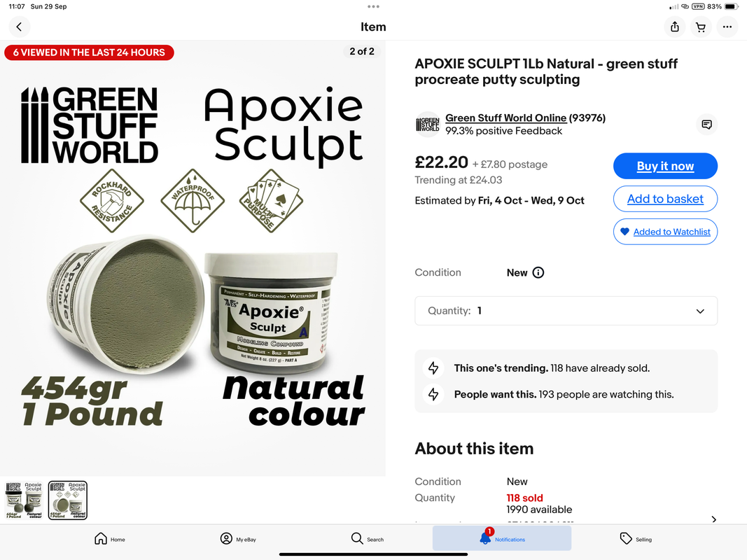This screenshot has width=747, height=560.
Task: Open the Notifications bell tab
Action: pos(502,538)
